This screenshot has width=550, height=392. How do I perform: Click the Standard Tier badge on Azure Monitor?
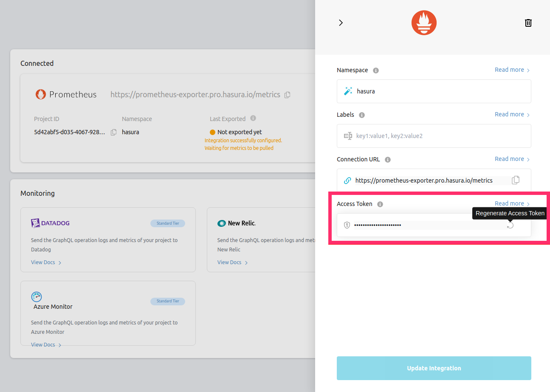pyautogui.click(x=168, y=301)
